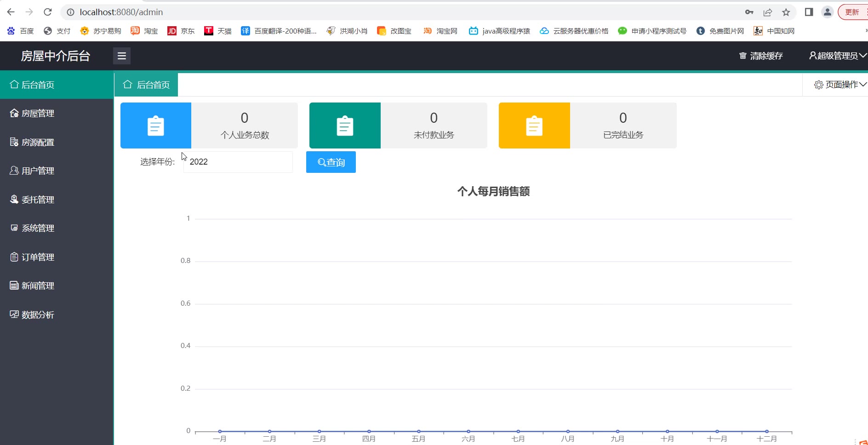The width and height of the screenshot is (868, 445).
Task: Open the 页面操作 dropdown
Action: 840,85
